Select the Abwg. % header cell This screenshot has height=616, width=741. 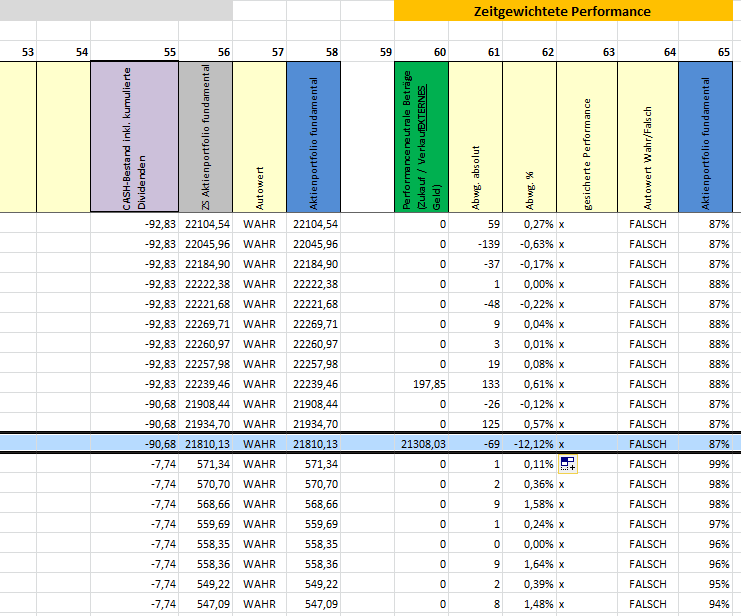pyautogui.click(x=529, y=137)
